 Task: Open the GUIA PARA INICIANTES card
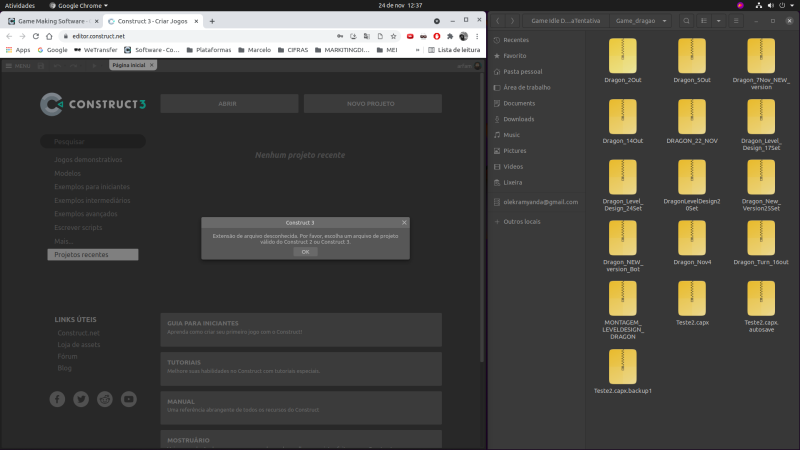click(301, 330)
